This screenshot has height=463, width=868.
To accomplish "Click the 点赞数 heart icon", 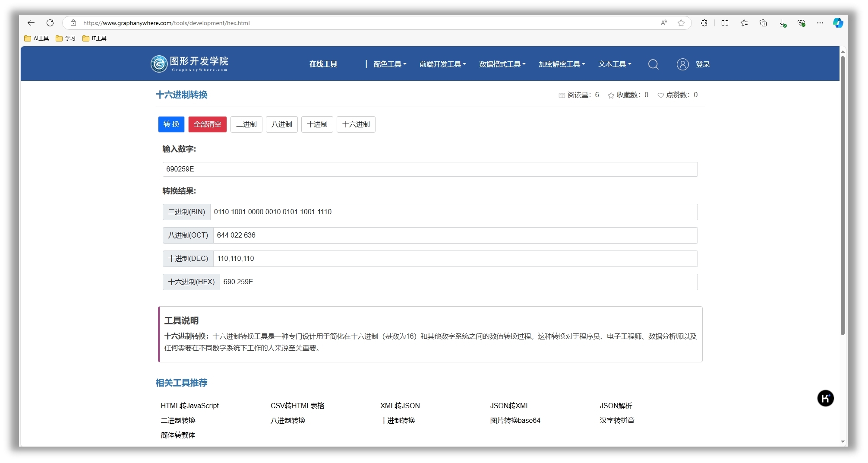I will point(660,95).
